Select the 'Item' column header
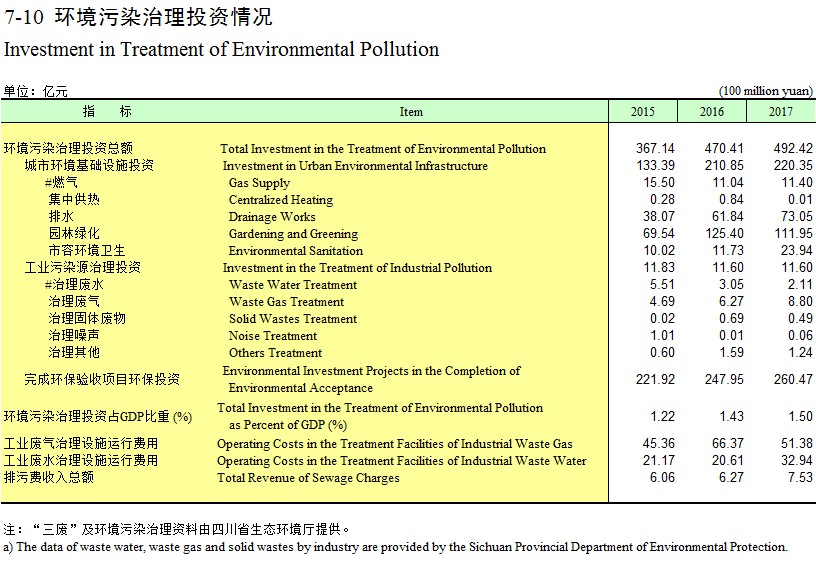 (411, 112)
